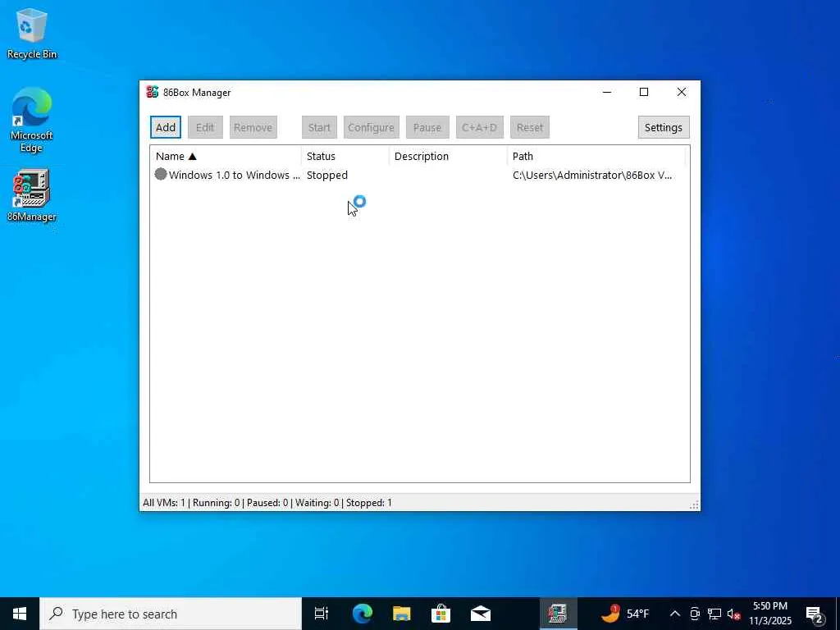
Task: Select the Microsoft Edge desktop shortcut
Action: [x=32, y=120]
